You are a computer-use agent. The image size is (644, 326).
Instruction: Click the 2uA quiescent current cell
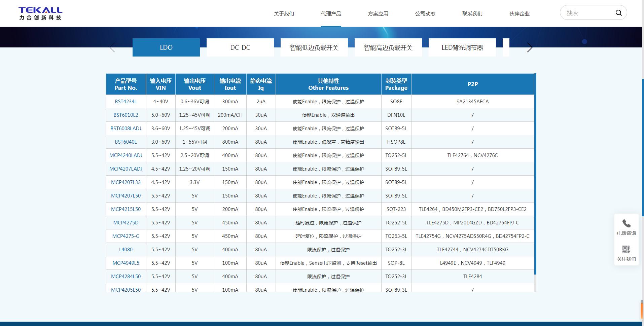261,101
